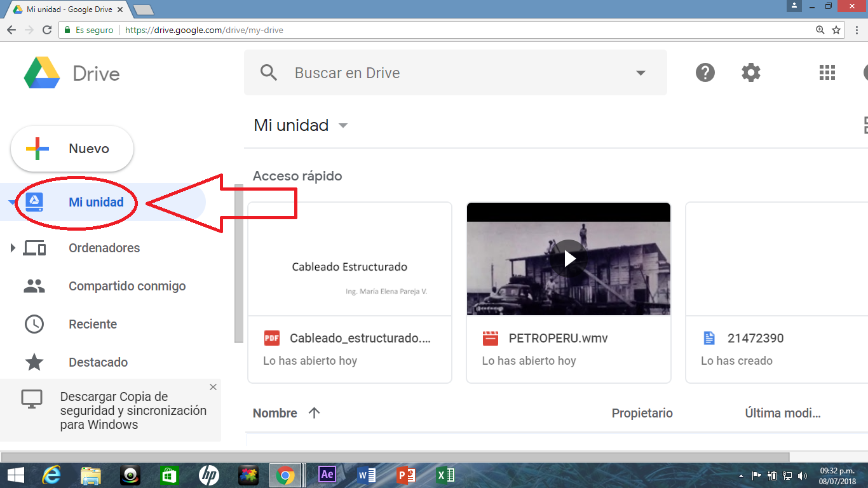868x488 pixels.
Task: Open the 21472390 document
Action: pyautogui.click(x=756, y=338)
